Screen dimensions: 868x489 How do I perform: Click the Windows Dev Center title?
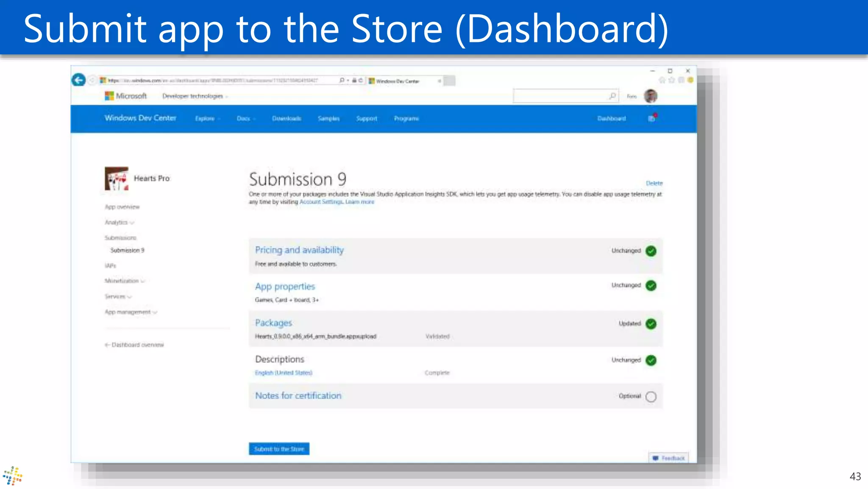[x=140, y=118]
